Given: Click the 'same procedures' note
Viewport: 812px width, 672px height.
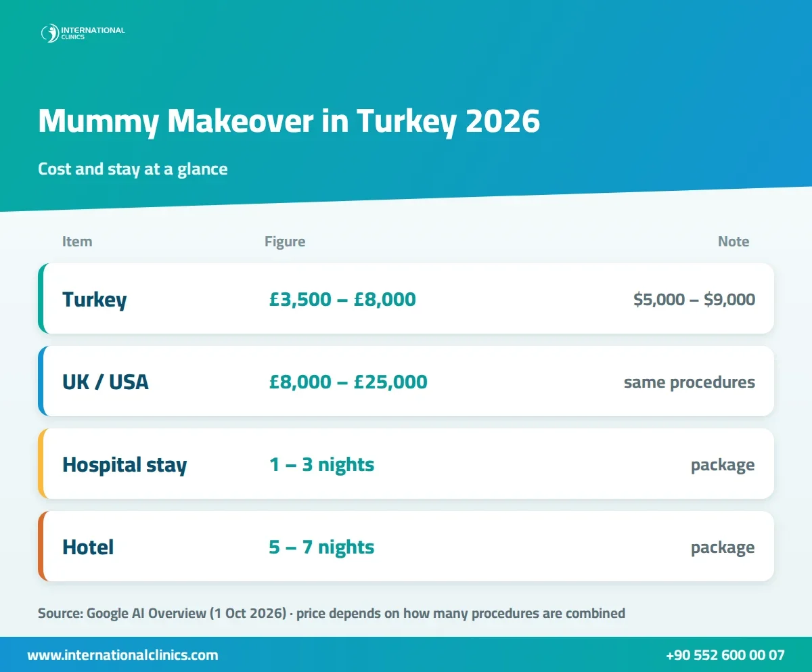Looking at the screenshot, I should [x=690, y=382].
